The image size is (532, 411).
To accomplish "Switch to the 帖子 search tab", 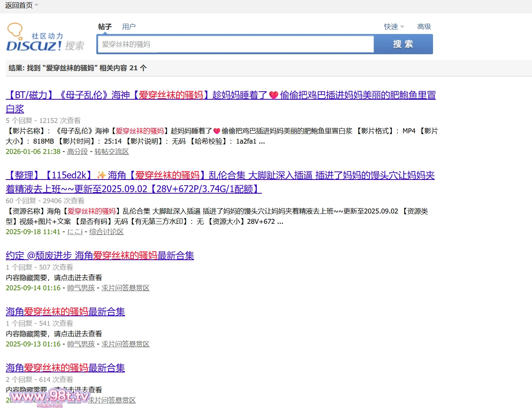I will (105, 27).
